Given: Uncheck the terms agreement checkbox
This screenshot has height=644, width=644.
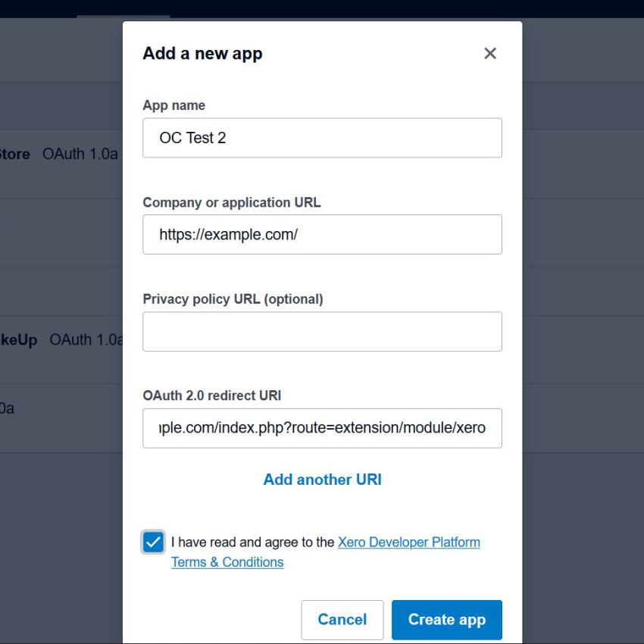Looking at the screenshot, I should pyautogui.click(x=153, y=542).
